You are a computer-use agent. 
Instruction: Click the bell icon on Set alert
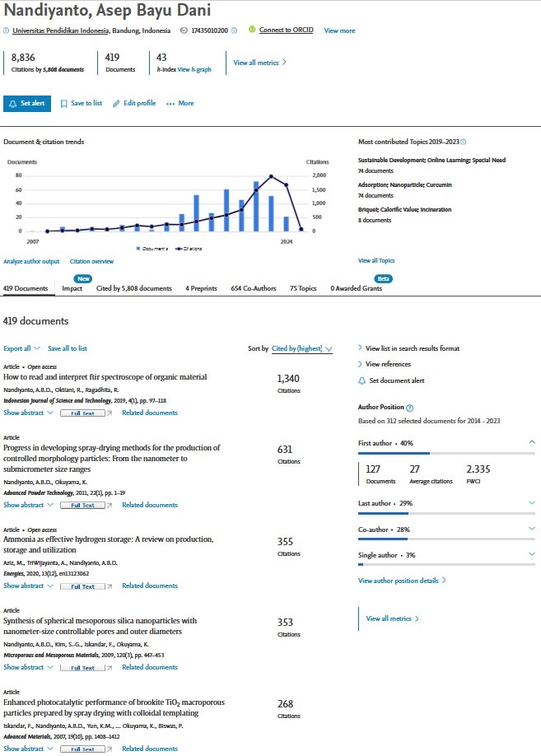click(x=12, y=104)
